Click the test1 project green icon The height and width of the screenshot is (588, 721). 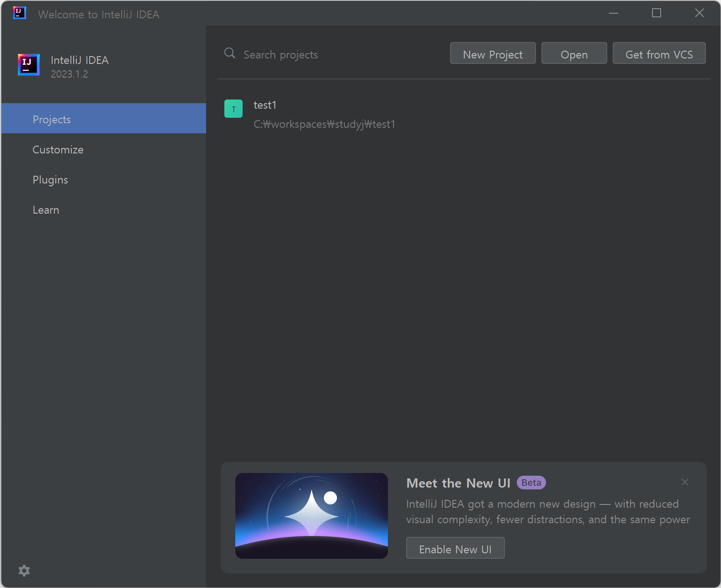tap(233, 109)
